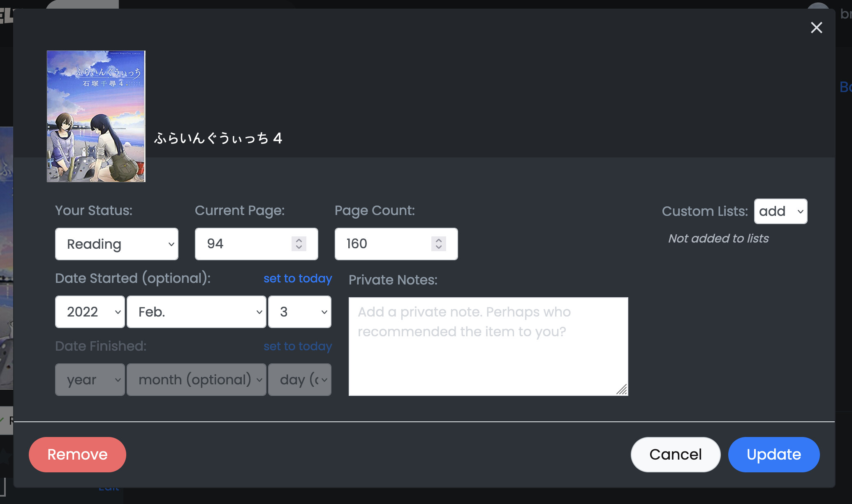Open Custom Lists add dropdown
The width and height of the screenshot is (852, 504).
(x=780, y=211)
